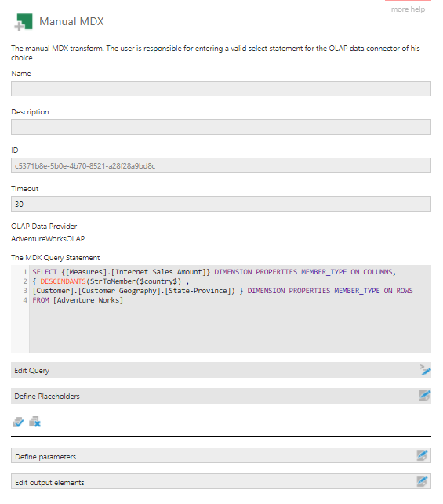Click the cancel X icon
Image resolution: width=443 pixels, height=504 pixels.
(x=34, y=422)
